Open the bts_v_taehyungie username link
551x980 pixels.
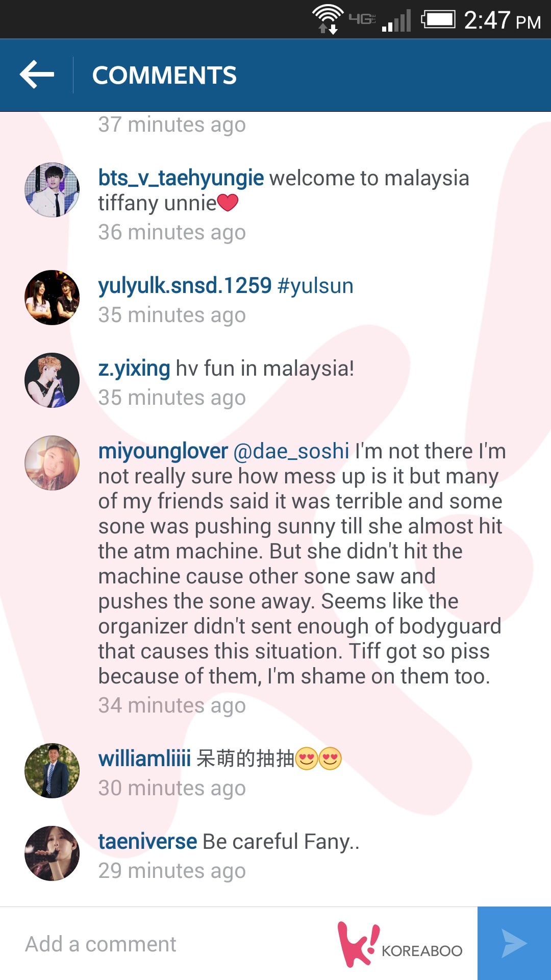181,179
